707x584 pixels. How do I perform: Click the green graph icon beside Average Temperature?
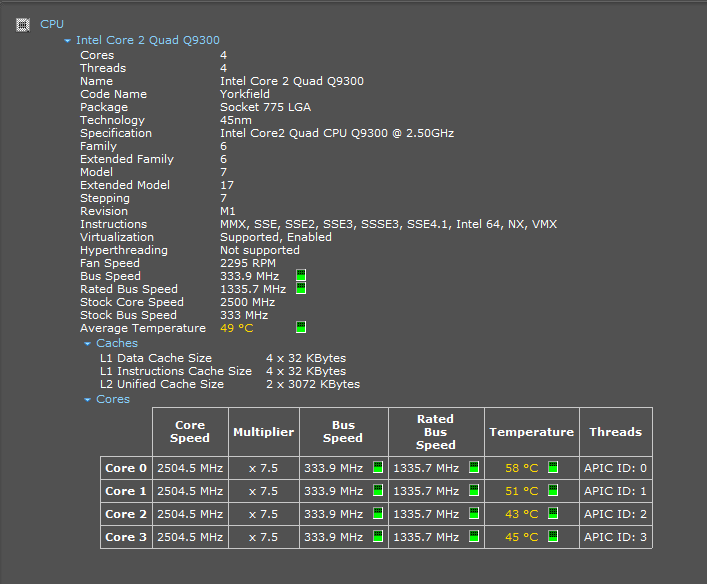(301, 327)
